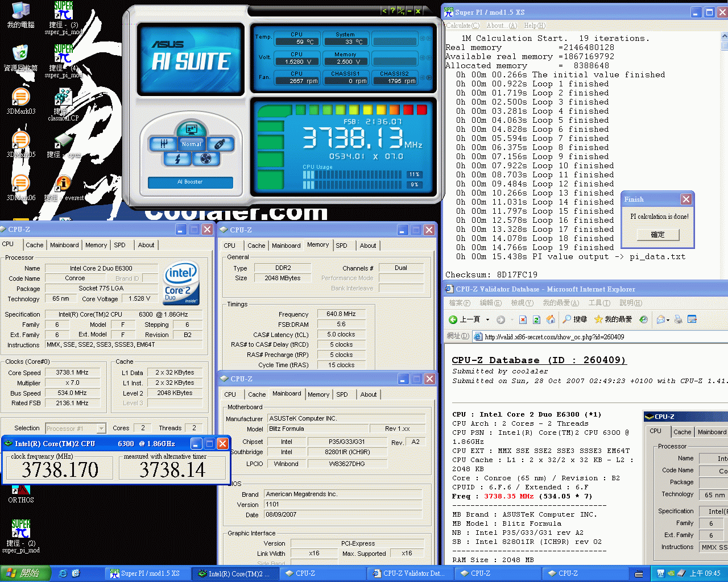The image size is (728, 582).
Task: Click AI Booster button in AI Suite
Action: coord(191,182)
